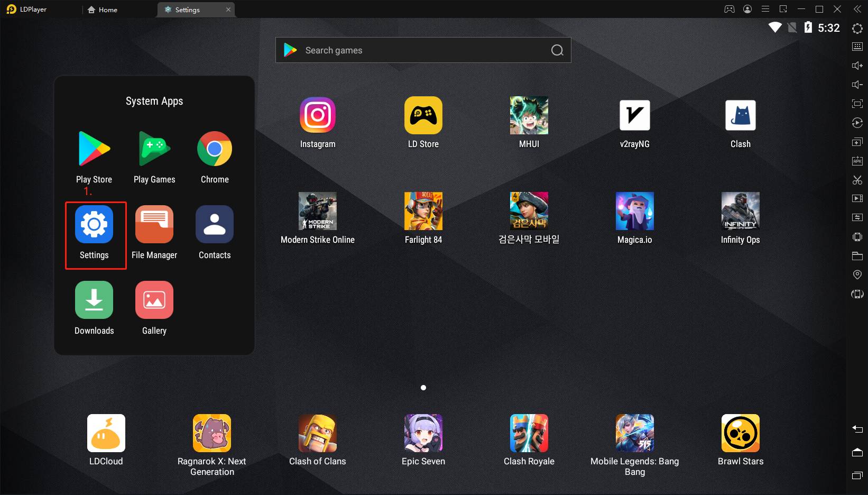Launch Instagram

(318, 115)
